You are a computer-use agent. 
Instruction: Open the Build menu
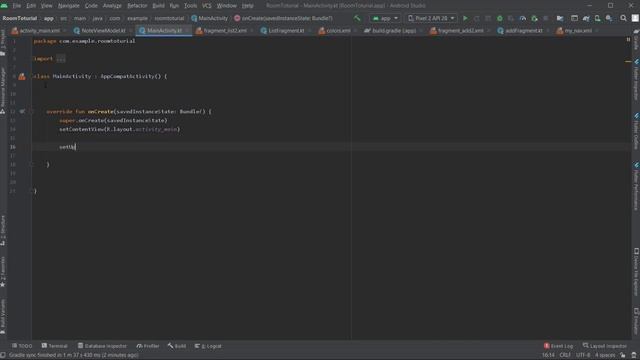point(158,6)
